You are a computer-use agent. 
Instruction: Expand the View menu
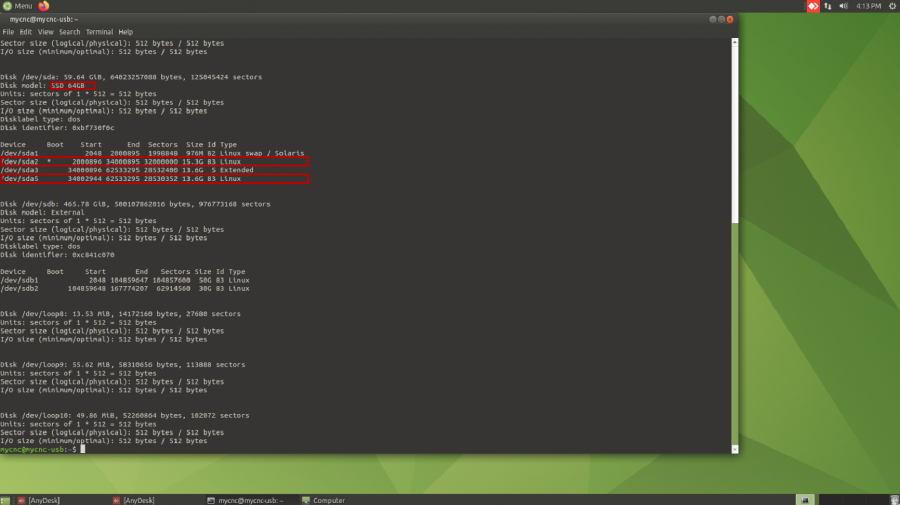click(45, 32)
